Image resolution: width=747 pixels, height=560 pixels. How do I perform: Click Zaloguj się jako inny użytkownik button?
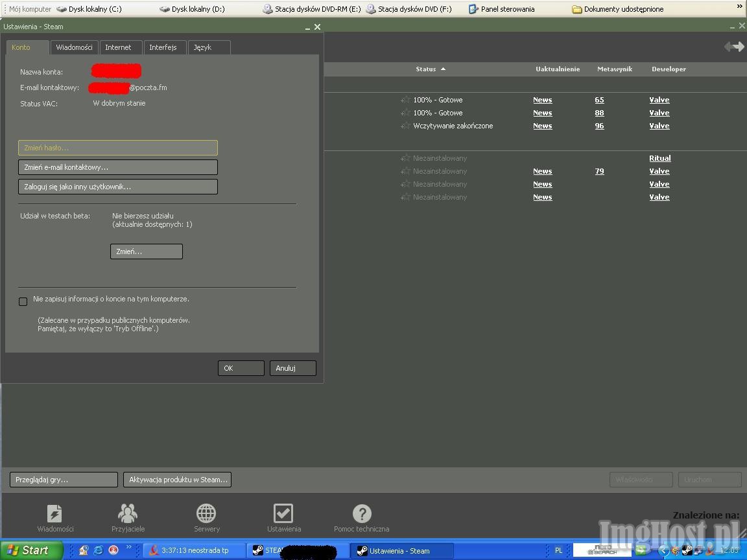coord(117,187)
